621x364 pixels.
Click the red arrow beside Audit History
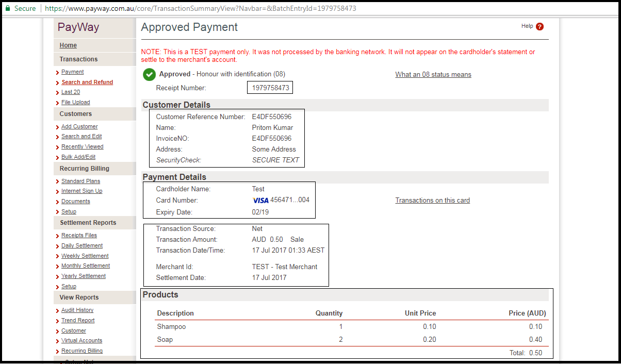[57, 310]
